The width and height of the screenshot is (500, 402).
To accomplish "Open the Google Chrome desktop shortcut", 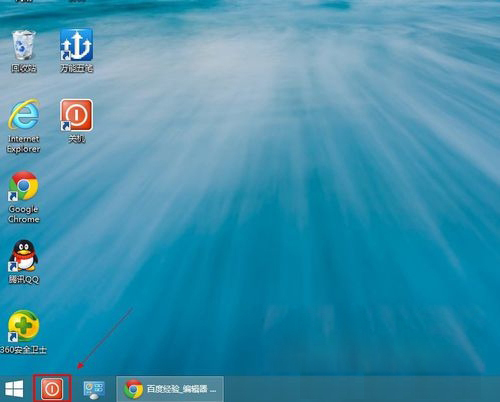I will click(x=24, y=186).
